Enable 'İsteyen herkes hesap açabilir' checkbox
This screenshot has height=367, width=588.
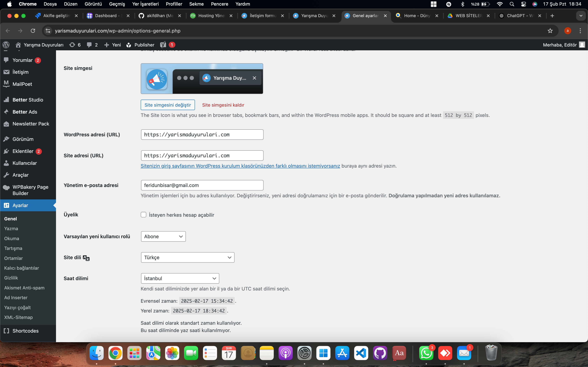point(143,215)
